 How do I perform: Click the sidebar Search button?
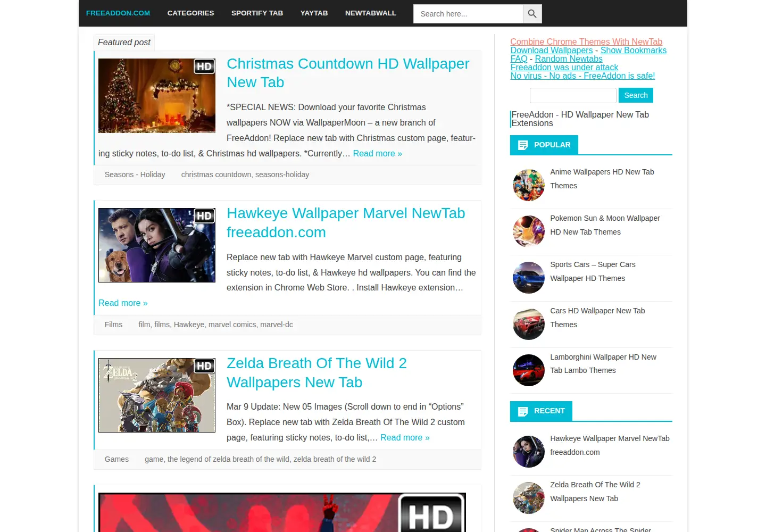tap(636, 95)
